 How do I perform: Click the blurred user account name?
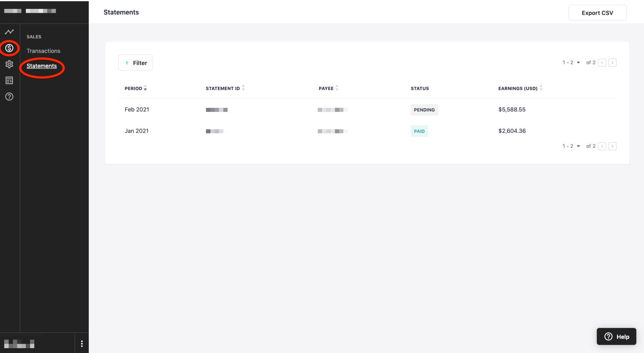[x=19, y=344]
